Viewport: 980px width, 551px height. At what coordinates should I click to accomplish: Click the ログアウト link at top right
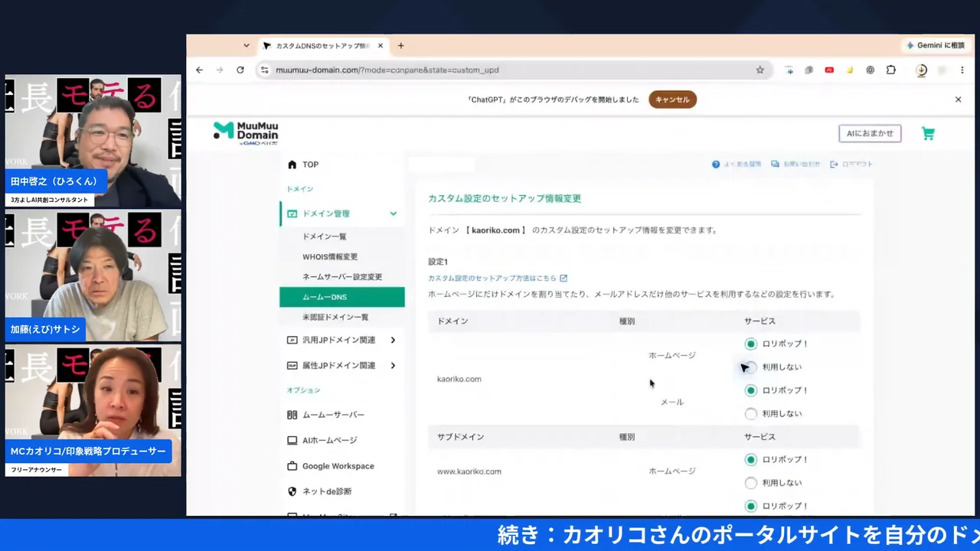click(x=851, y=165)
